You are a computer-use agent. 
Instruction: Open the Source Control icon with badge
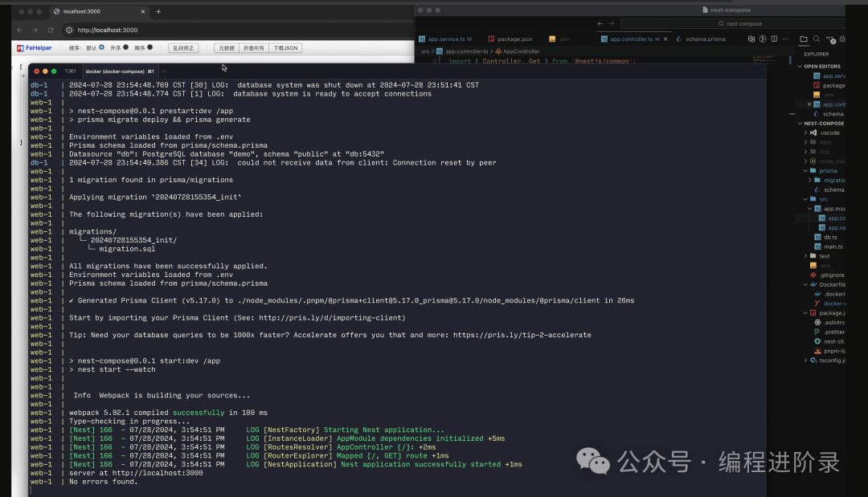coord(830,39)
